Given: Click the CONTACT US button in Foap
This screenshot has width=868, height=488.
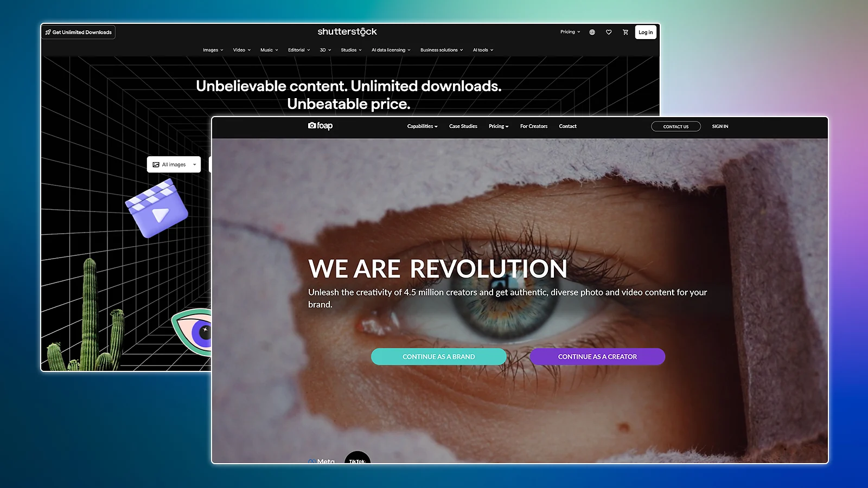Looking at the screenshot, I should click(x=676, y=126).
